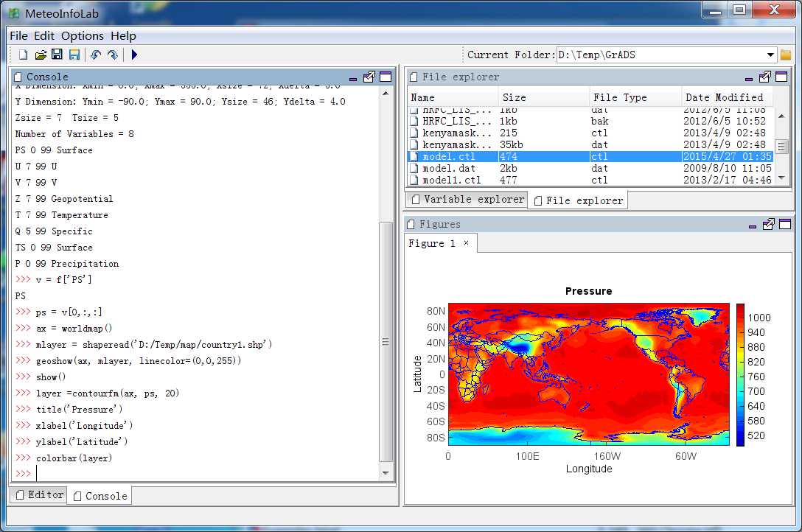Image resolution: width=802 pixels, height=532 pixels.
Task: Switch to the Variable explorer tab
Action: click(467, 199)
